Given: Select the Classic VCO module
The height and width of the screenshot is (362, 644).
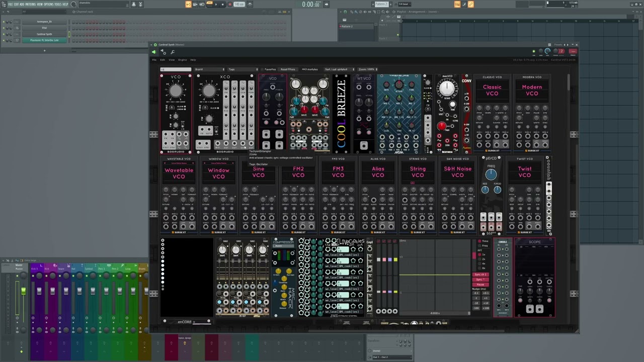Looking at the screenshot, I should click(492, 113).
